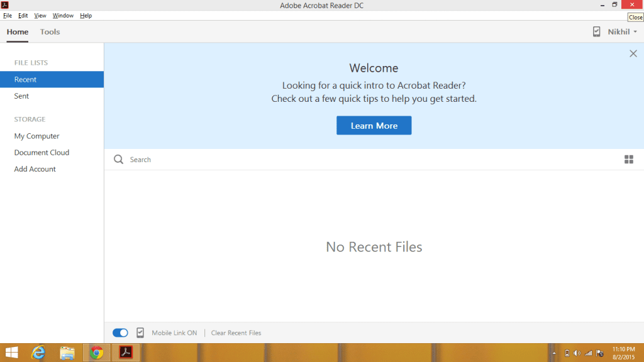Image resolution: width=644 pixels, height=362 pixels.
Task: Switch to Google Chrome in the taskbar
Action: tap(96, 353)
